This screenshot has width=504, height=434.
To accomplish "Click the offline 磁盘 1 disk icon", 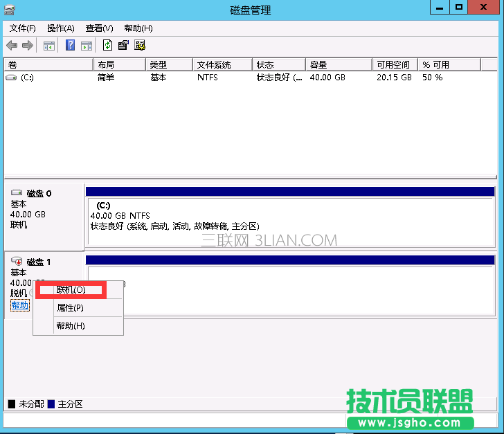I will 17,262.
